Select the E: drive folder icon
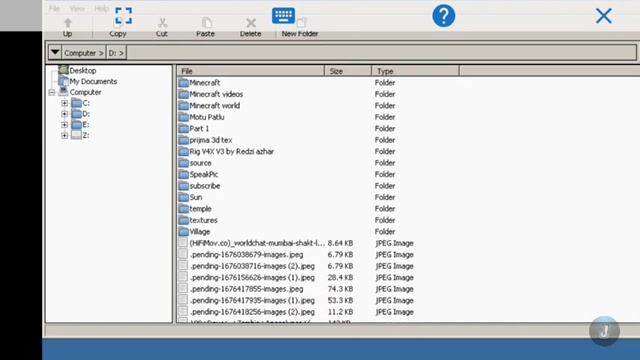This screenshot has height=360, width=640. click(76, 124)
